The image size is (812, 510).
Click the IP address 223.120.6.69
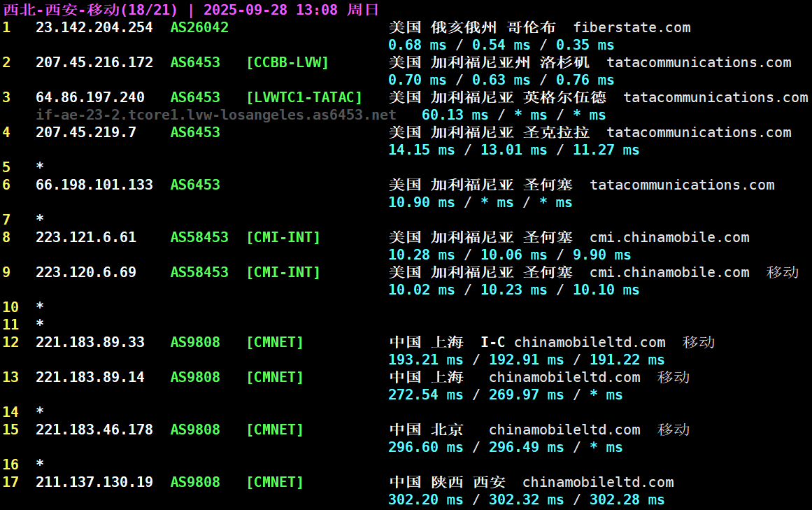pyautogui.click(x=85, y=272)
